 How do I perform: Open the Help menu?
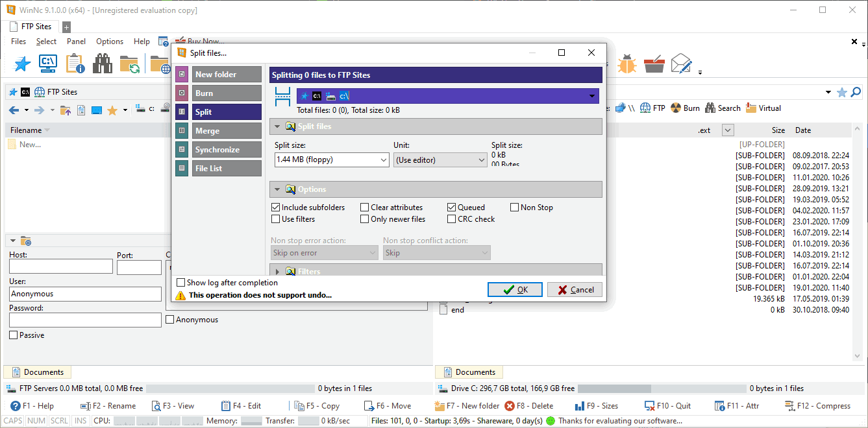pos(142,42)
